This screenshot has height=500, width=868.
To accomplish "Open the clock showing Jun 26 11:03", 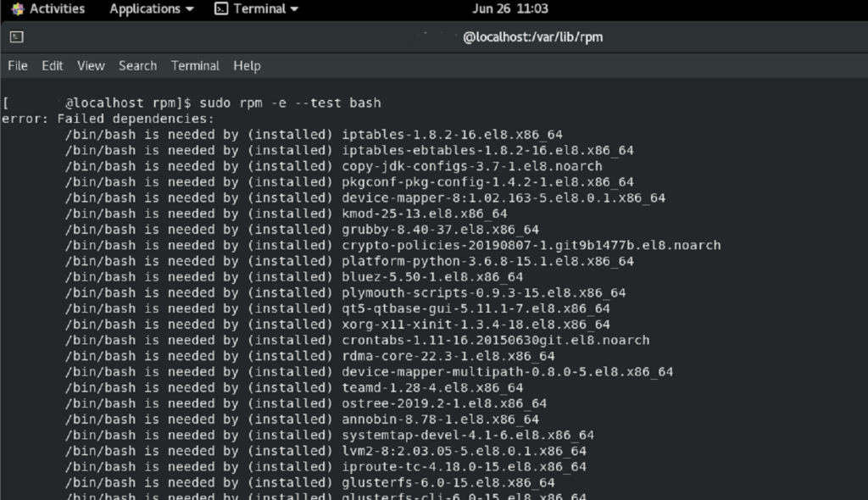I will point(509,9).
